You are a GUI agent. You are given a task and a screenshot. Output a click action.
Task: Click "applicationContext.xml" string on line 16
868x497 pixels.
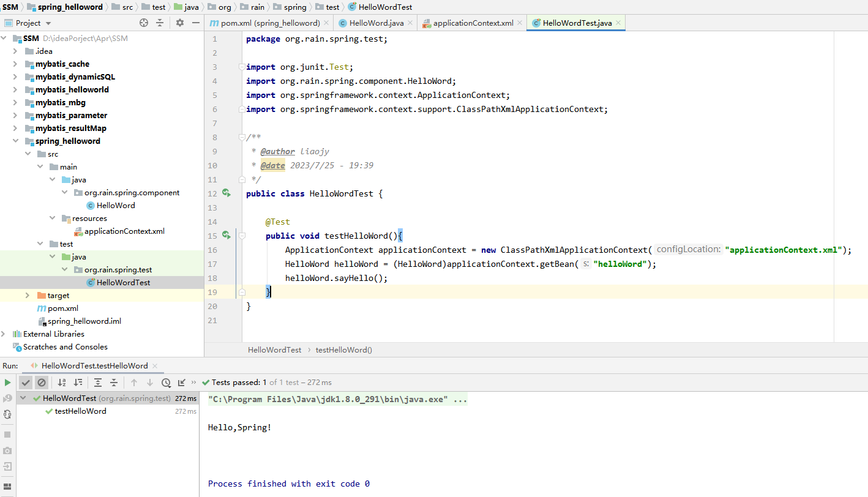pyautogui.click(x=783, y=250)
